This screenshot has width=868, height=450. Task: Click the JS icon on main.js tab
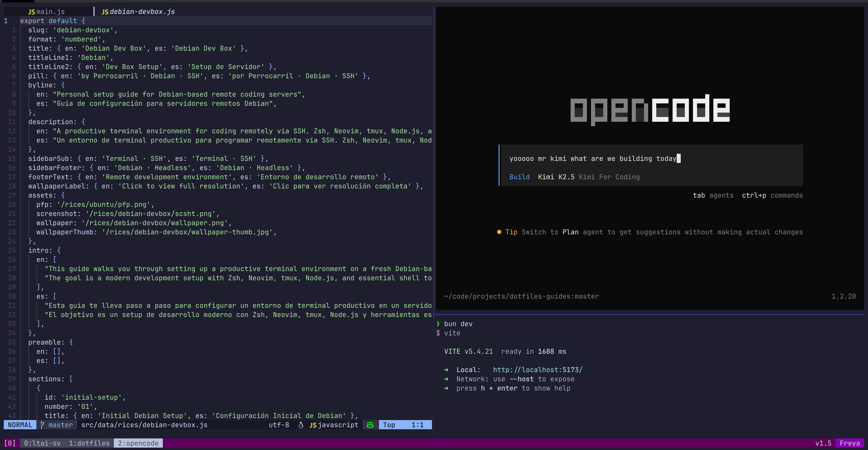32,12
